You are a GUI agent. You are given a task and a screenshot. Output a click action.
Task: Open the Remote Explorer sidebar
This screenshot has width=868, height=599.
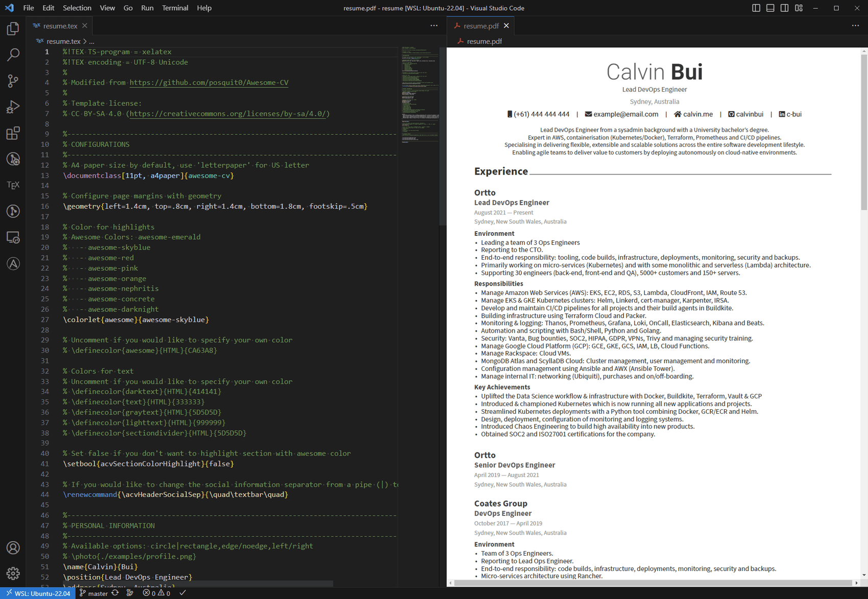tap(13, 237)
